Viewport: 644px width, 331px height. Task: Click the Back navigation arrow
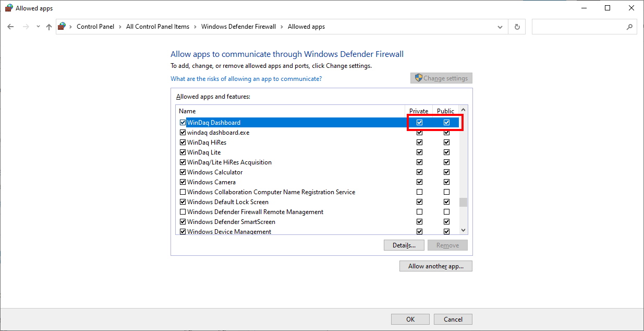pyautogui.click(x=10, y=27)
